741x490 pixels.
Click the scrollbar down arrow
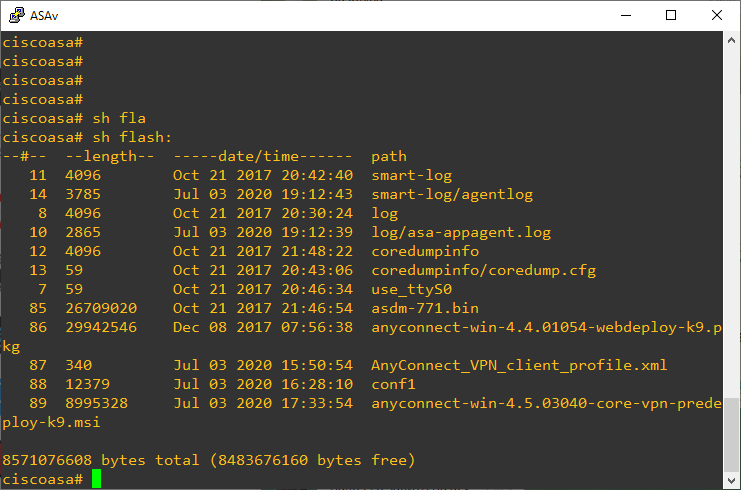732,481
